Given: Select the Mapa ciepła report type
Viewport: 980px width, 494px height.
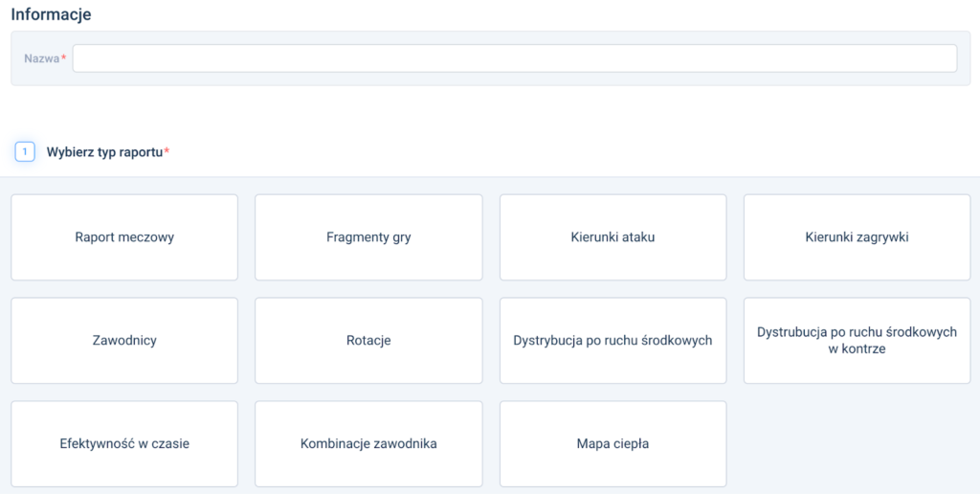Looking at the screenshot, I should 612,444.
